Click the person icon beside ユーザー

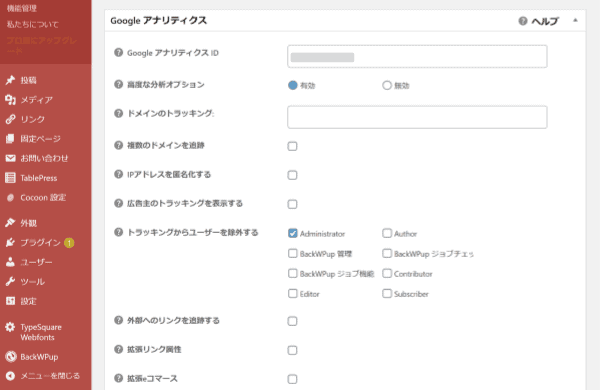10,262
